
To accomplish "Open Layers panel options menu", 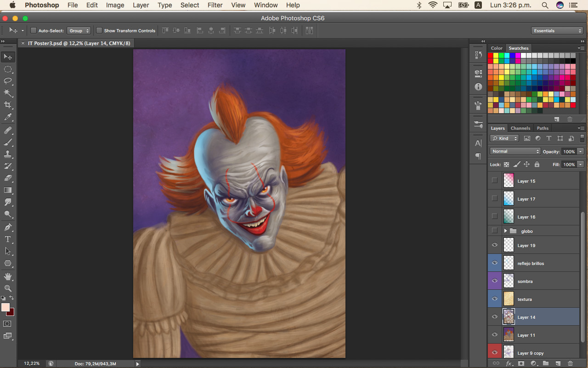I will pos(581,128).
